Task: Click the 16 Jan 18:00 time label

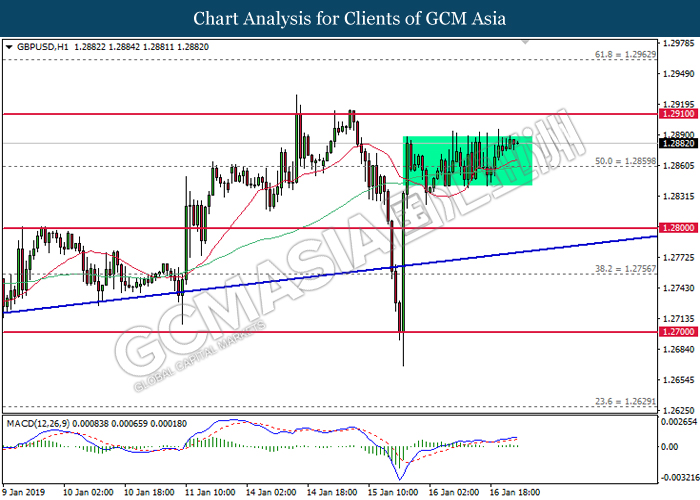Action: [x=515, y=492]
